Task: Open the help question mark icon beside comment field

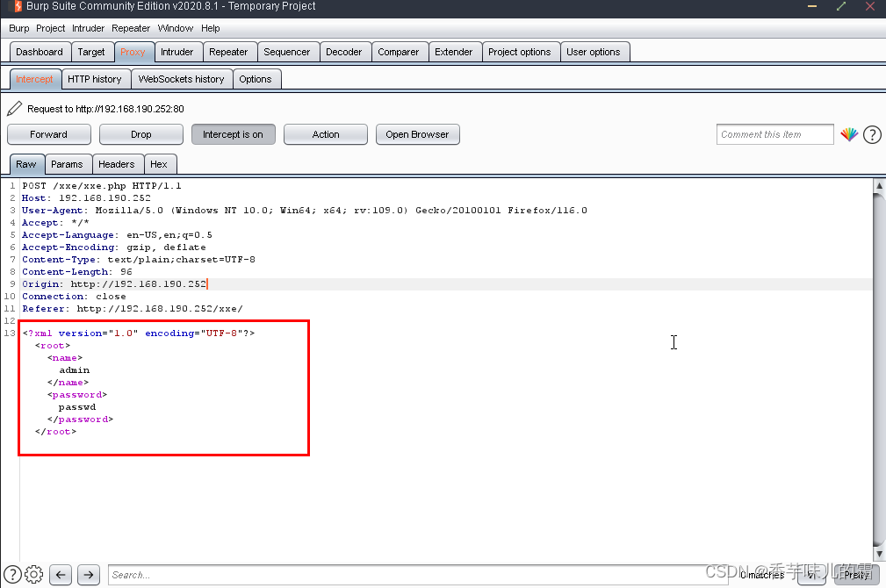Action: [873, 134]
